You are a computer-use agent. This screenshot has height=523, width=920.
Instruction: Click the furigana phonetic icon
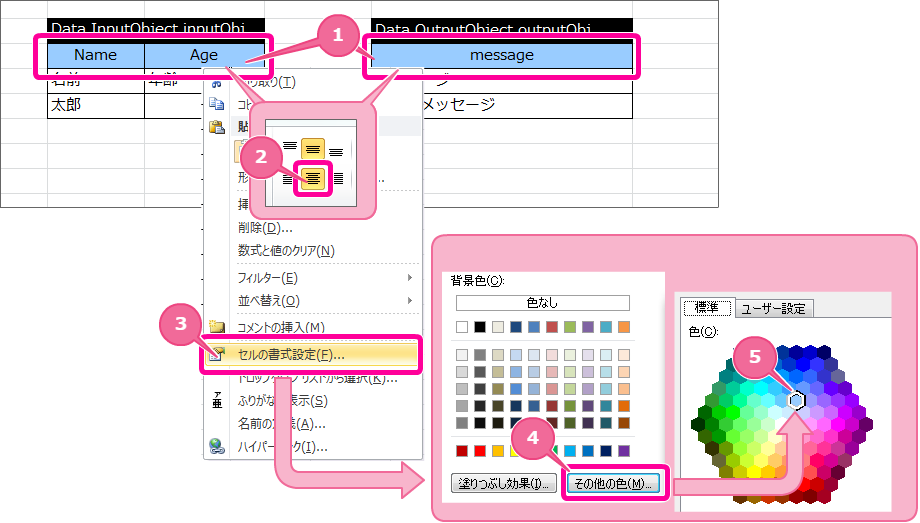point(217,400)
